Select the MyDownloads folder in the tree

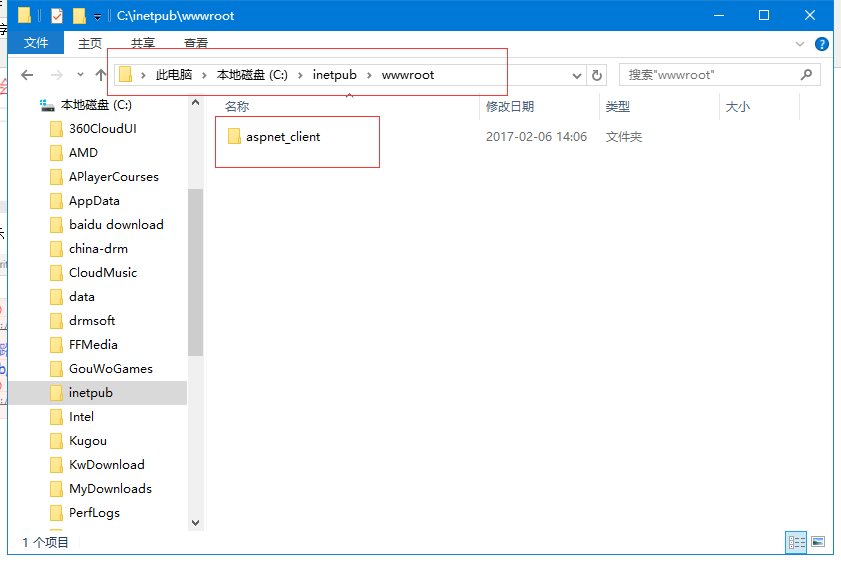(110, 489)
